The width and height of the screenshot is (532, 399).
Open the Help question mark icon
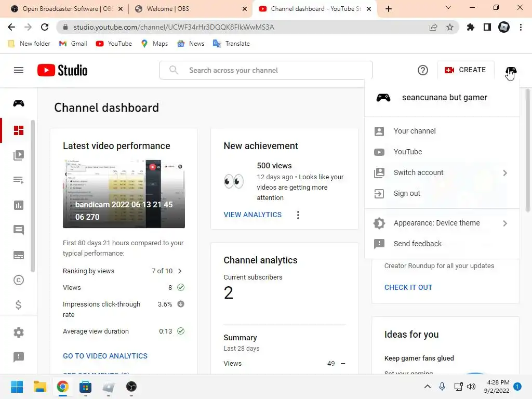[x=423, y=70]
